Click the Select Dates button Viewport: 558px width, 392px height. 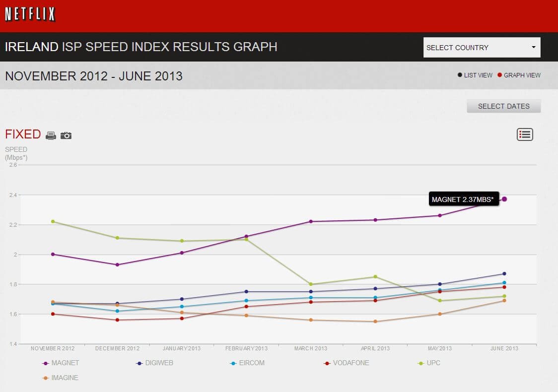tap(503, 106)
